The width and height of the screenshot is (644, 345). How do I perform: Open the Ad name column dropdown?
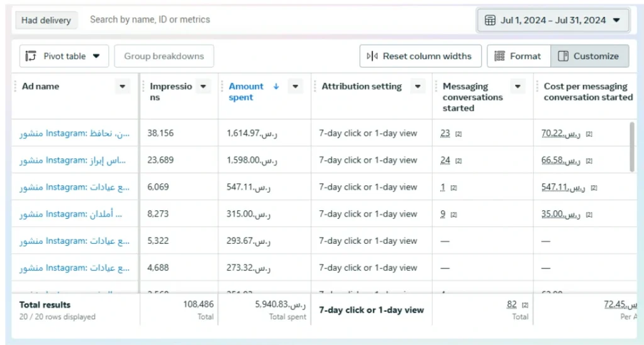pos(123,86)
